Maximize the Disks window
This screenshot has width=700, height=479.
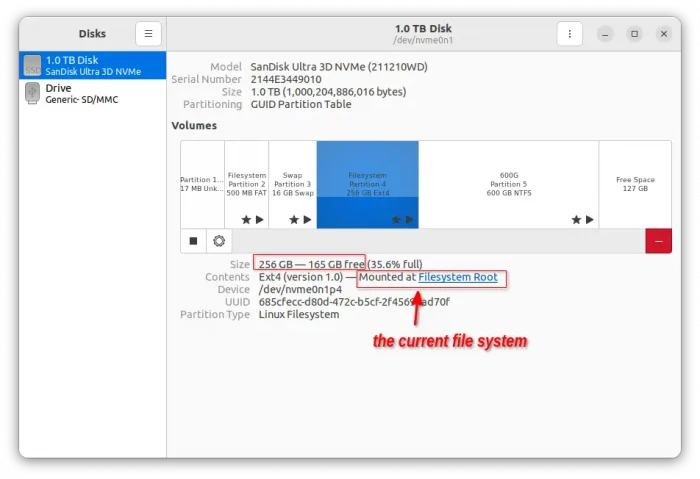click(x=634, y=33)
